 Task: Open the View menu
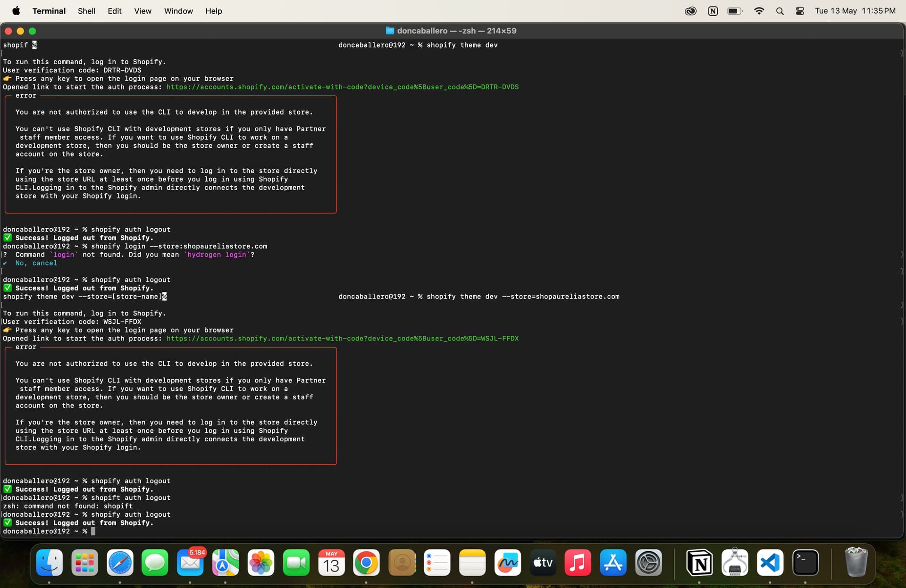(x=143, y=11)
